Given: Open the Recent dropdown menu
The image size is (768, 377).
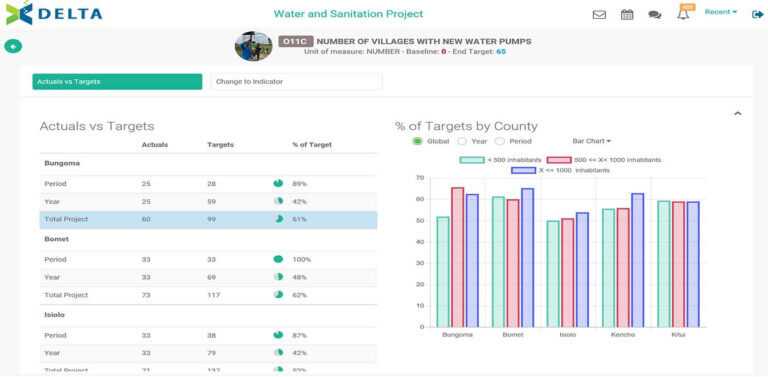Looking at the screenshot, I should click(720, 12).
